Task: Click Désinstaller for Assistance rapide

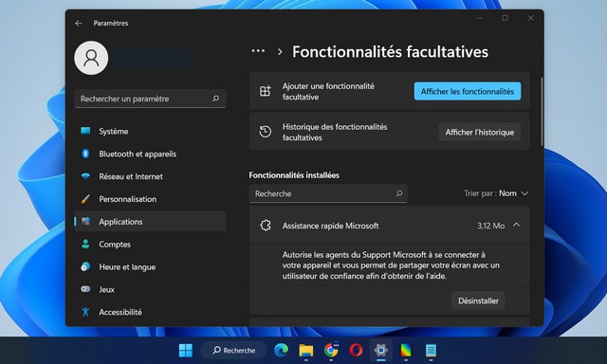Action: (478, 300)
